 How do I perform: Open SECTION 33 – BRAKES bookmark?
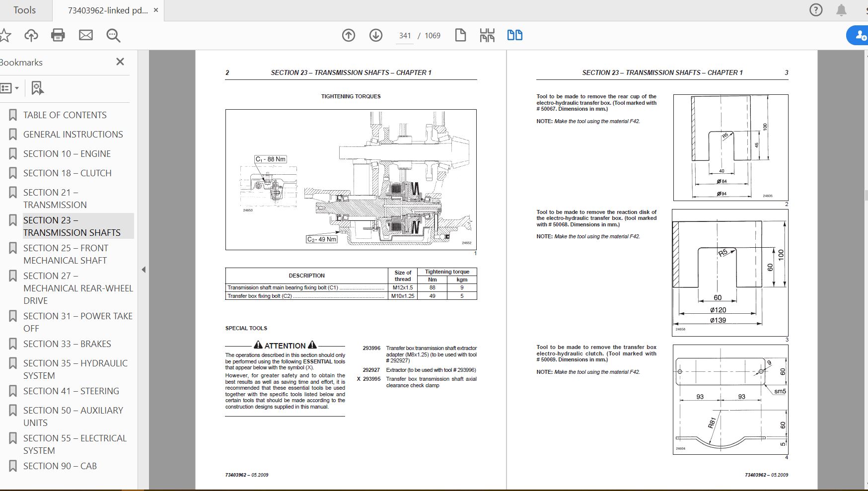[x=67, y=344]
